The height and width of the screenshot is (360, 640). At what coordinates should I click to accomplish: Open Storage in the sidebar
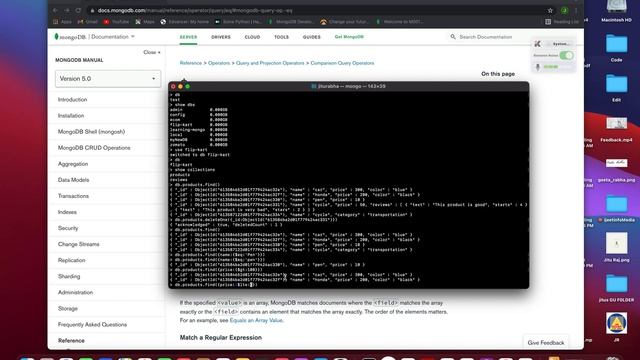pyautogui.click(x=68, y=309)
